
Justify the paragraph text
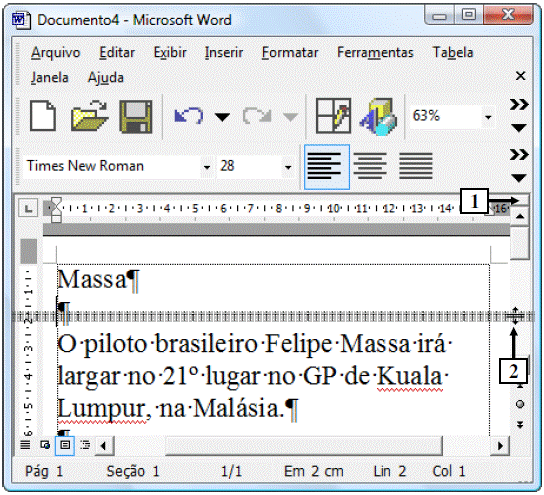(x=416, y=166)
